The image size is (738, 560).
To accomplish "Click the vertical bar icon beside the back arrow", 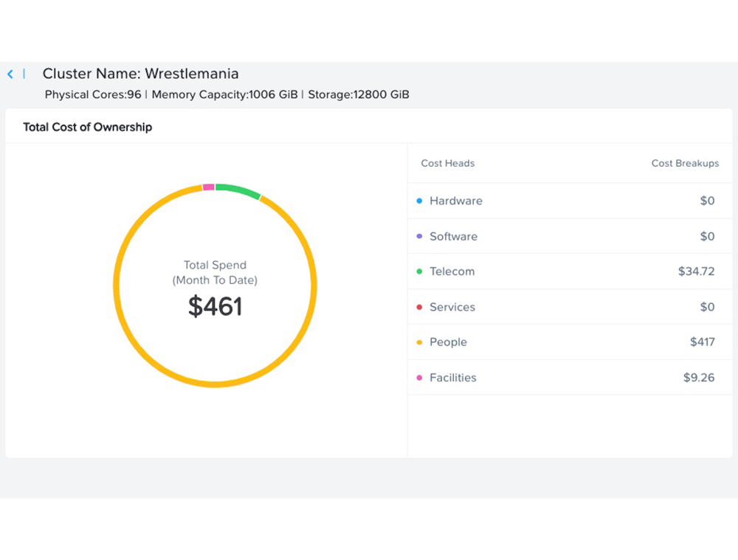I will 24,74.
